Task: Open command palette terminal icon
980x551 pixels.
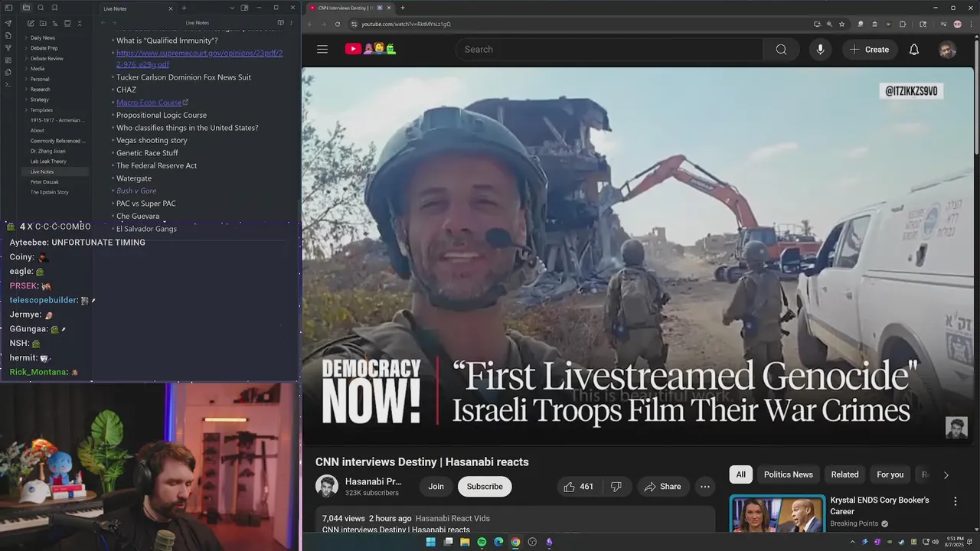Action: tap(8, 84)
